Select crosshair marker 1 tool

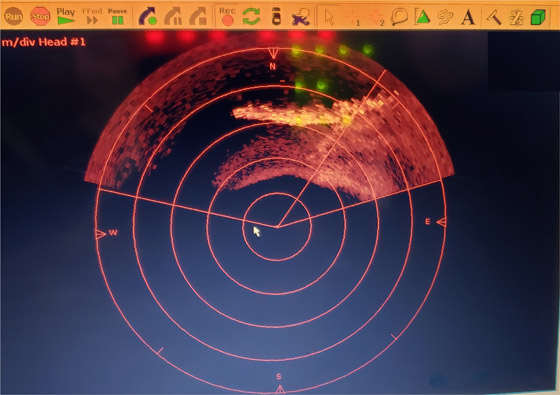click(x=354, y=17)
